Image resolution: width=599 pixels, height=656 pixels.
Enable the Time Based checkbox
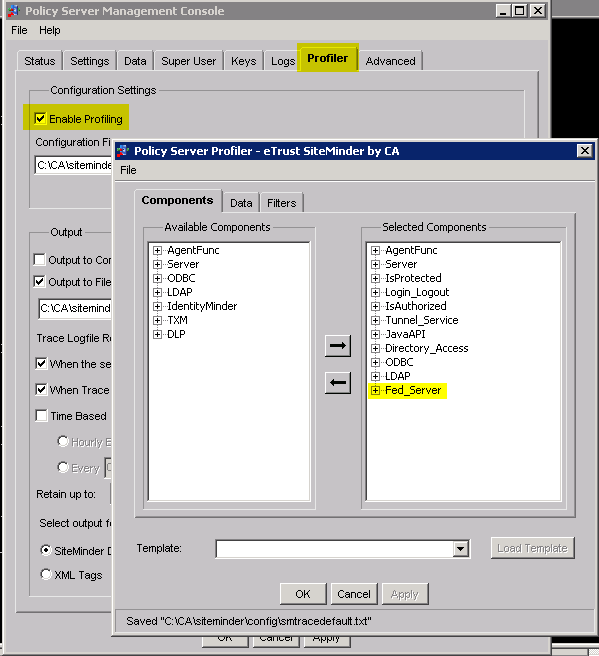pos(41,415)
